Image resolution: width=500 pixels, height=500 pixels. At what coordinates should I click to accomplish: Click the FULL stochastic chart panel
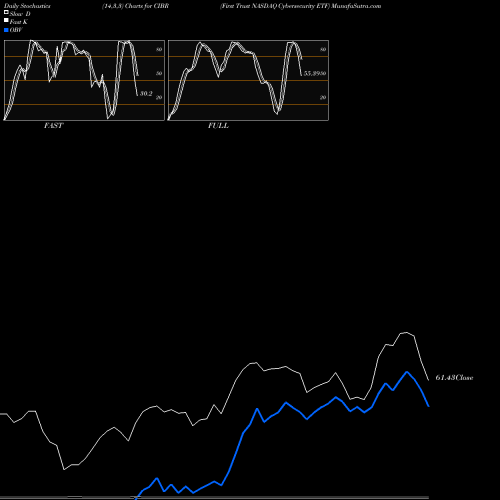click(248, 80)
